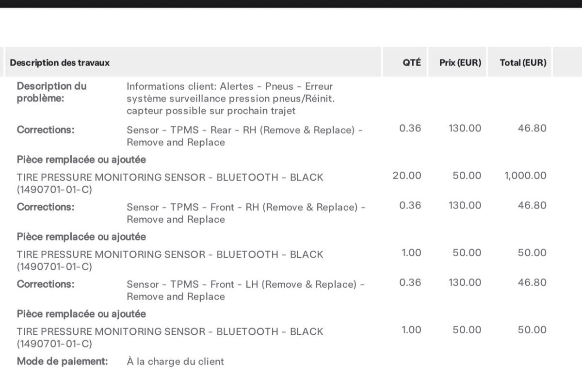The image size is (582, 392).
Task: Select the Rear RH sensor correction description
Action: [245, 136]
